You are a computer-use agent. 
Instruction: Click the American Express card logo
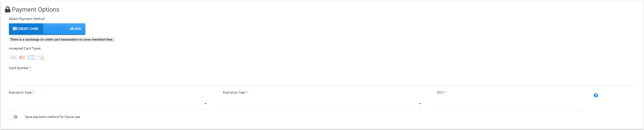tap(31, 57)
